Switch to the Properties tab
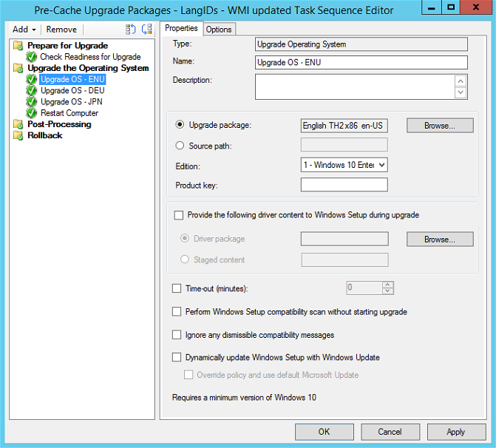The height and width of the screenshot is (448, 496). coord(181,28)
